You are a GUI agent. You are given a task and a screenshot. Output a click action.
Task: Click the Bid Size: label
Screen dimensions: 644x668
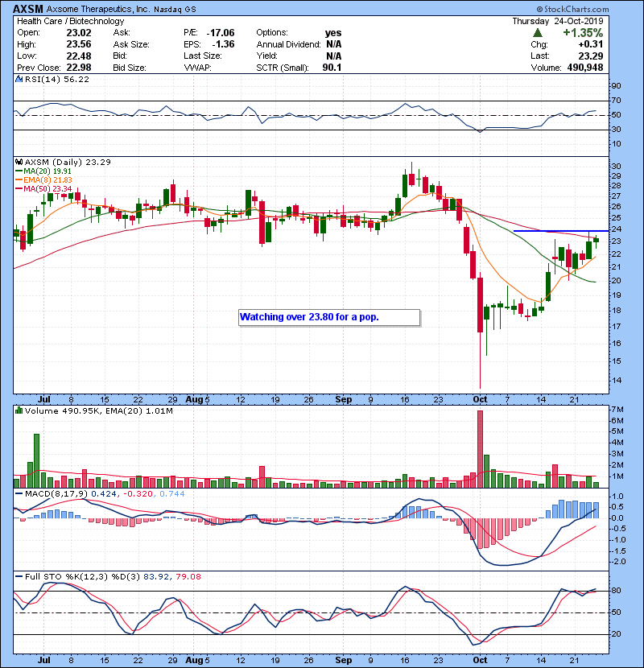click(x=130, y=68)
